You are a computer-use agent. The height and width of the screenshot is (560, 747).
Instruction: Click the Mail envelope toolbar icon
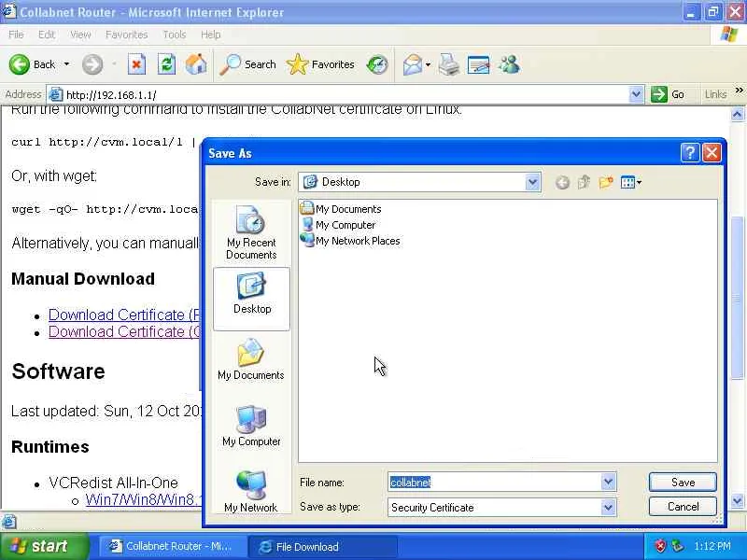click(x=413, y=64)
